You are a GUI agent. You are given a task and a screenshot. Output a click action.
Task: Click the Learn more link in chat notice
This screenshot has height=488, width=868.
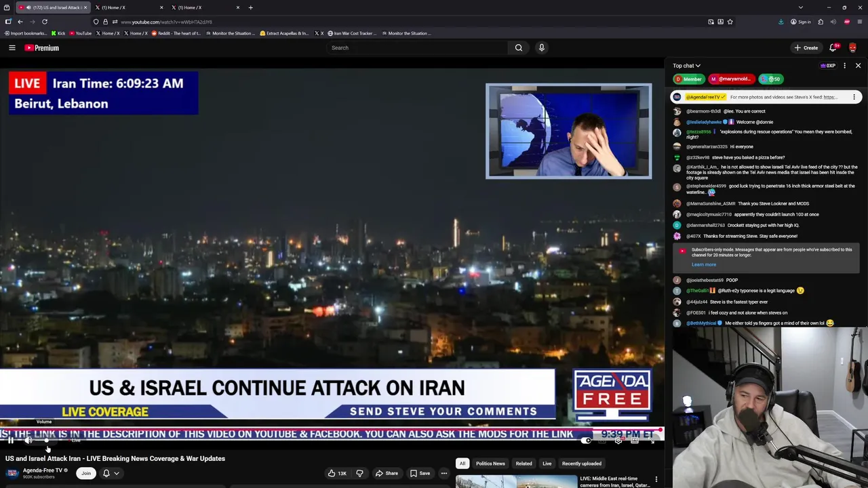pos(703,264)
